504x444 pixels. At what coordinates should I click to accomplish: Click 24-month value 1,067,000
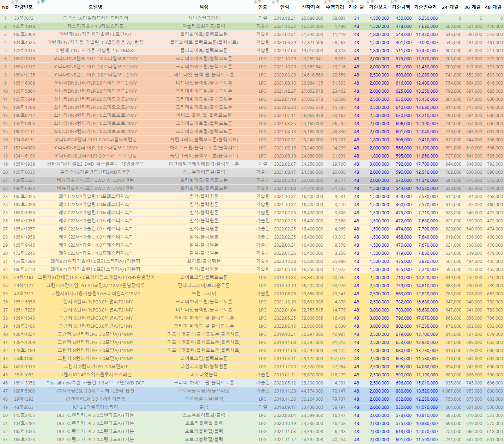(x=451, y=391)
